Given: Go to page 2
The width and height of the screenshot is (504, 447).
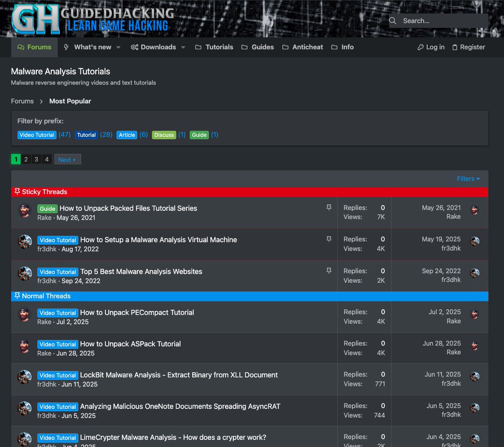Looking at the screenshot, I should click(x=26, y=159).
